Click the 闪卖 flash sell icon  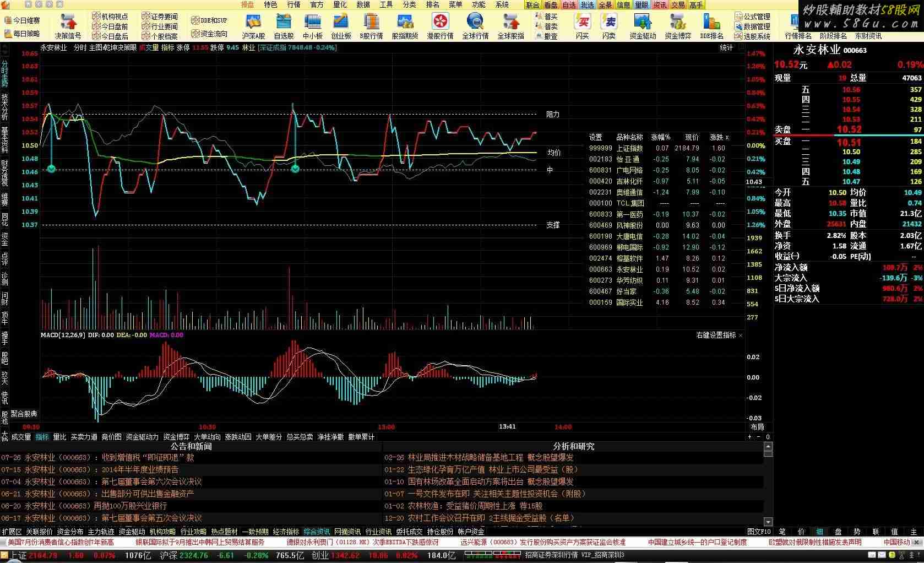[x=609, y=26]
